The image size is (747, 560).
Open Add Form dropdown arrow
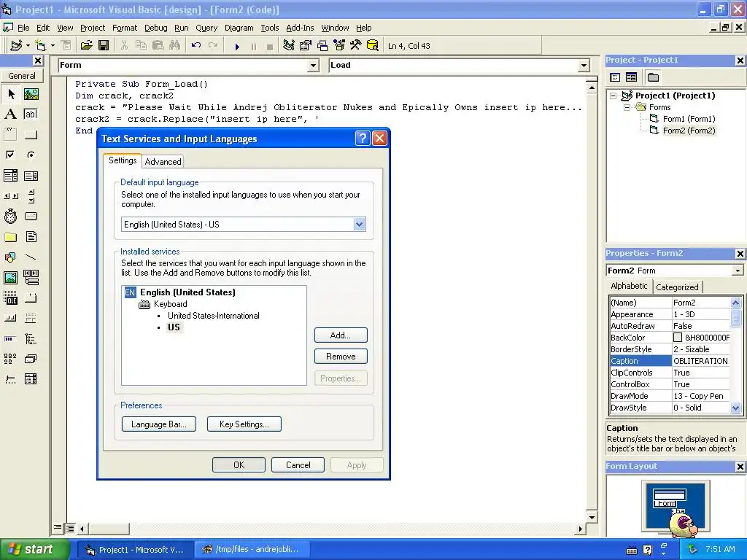pyautogui.click(x=53, y=46)
